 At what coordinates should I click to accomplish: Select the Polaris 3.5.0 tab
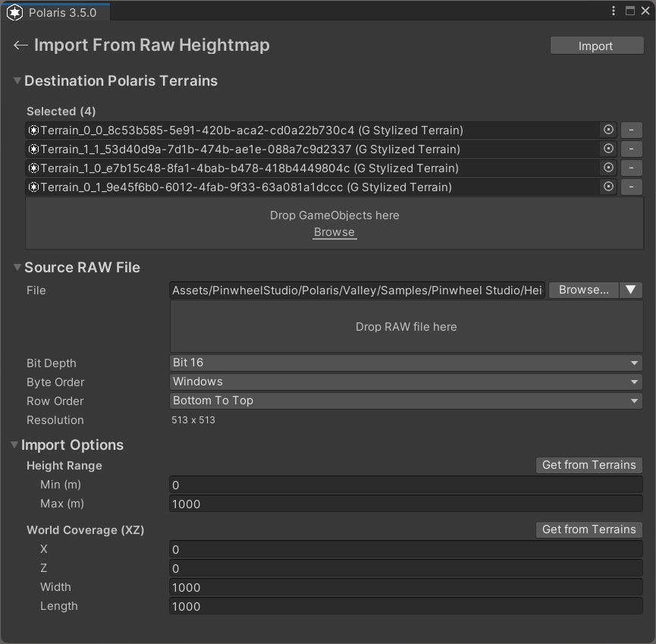[55, 13]
